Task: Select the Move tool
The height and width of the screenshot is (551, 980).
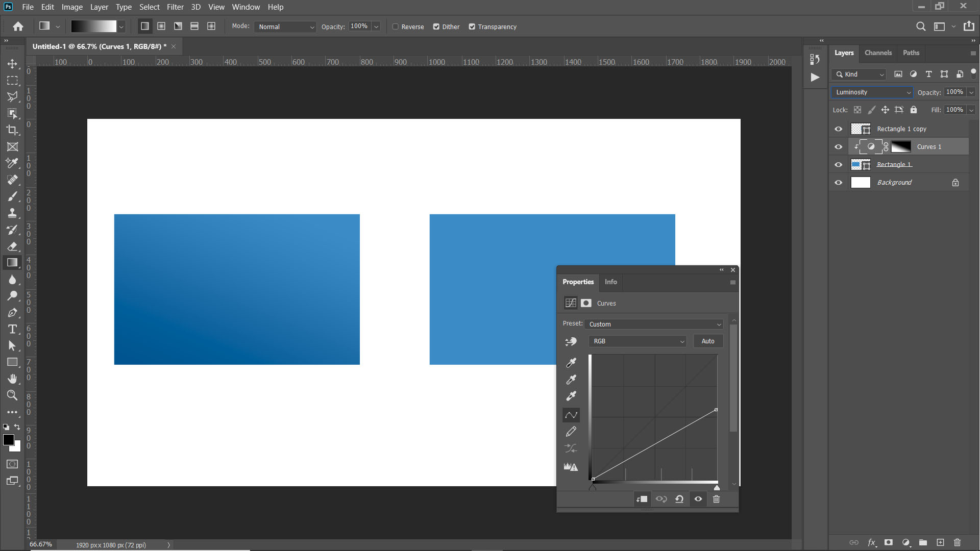Action: click(x=13, y=64)
